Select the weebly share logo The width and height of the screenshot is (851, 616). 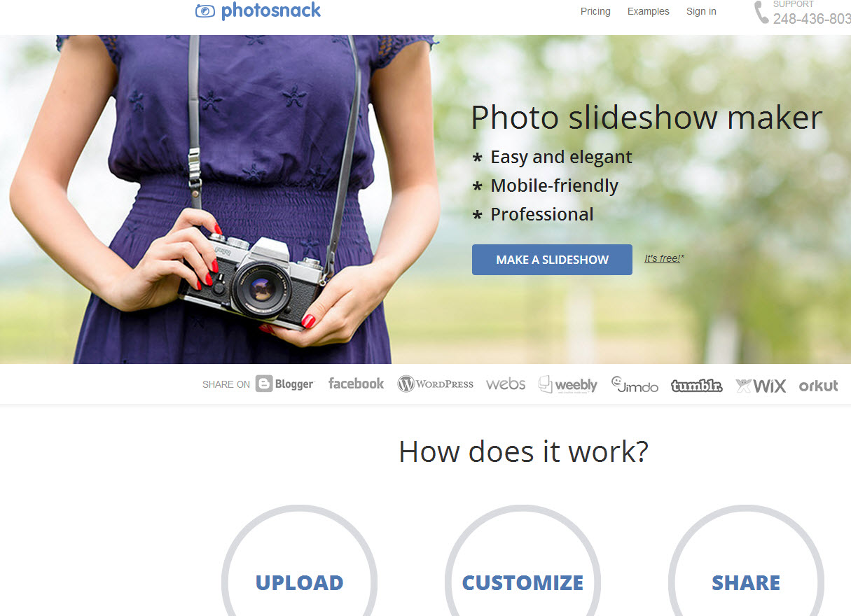click(568, 384)
